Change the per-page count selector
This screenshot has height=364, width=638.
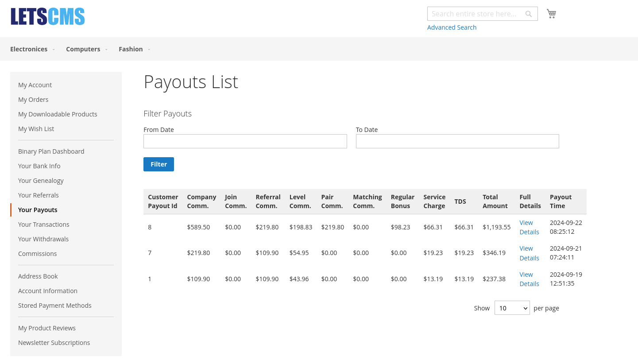tap(512, 308)
